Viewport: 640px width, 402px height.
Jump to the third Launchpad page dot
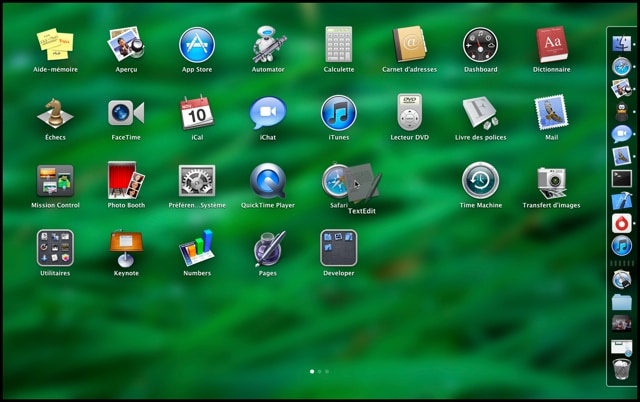point(327,371)
